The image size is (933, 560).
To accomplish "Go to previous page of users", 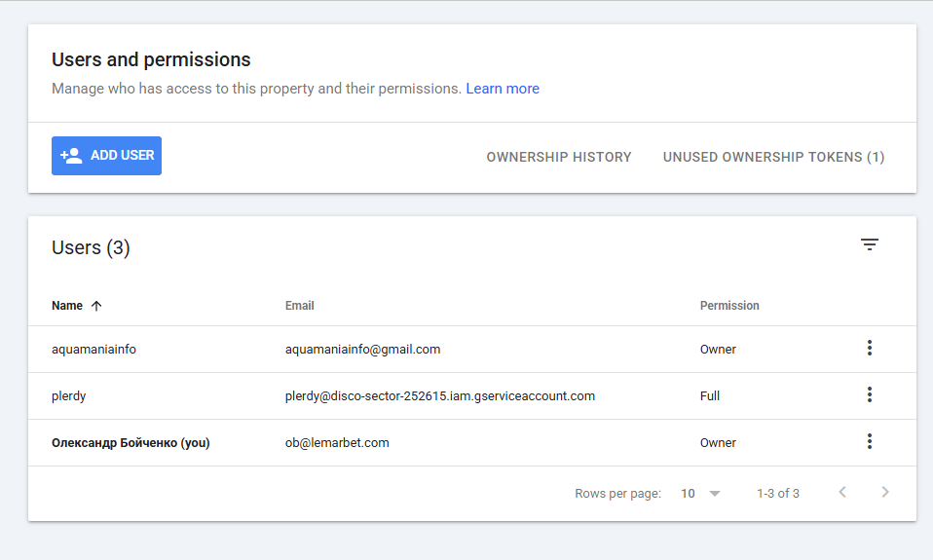I will coord(842,492).
